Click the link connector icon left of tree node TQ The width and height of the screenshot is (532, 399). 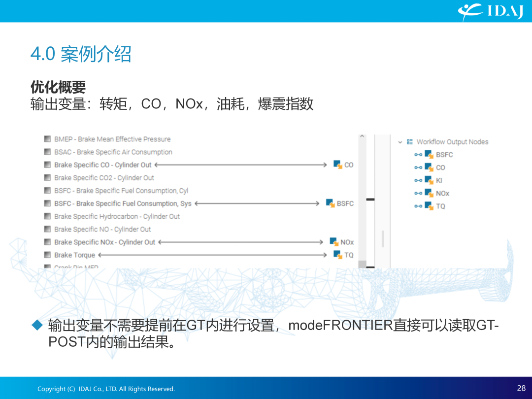(x=418, y=206)
